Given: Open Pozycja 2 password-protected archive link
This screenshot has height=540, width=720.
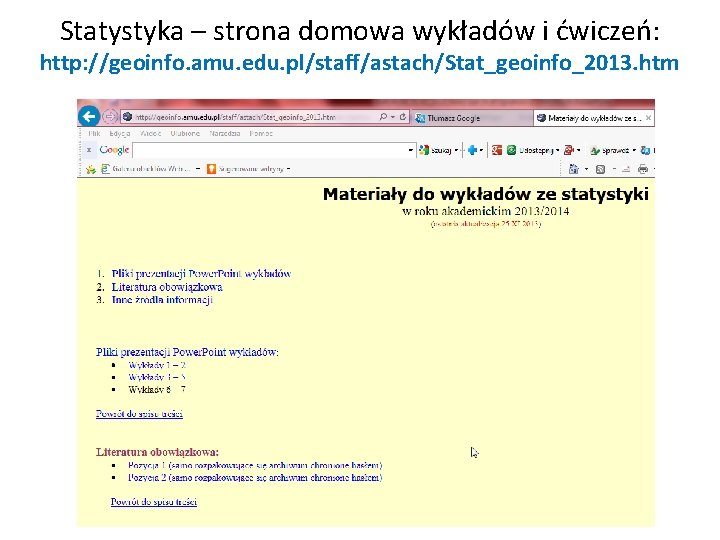Looking at the screenshot, I should (255, 478).
